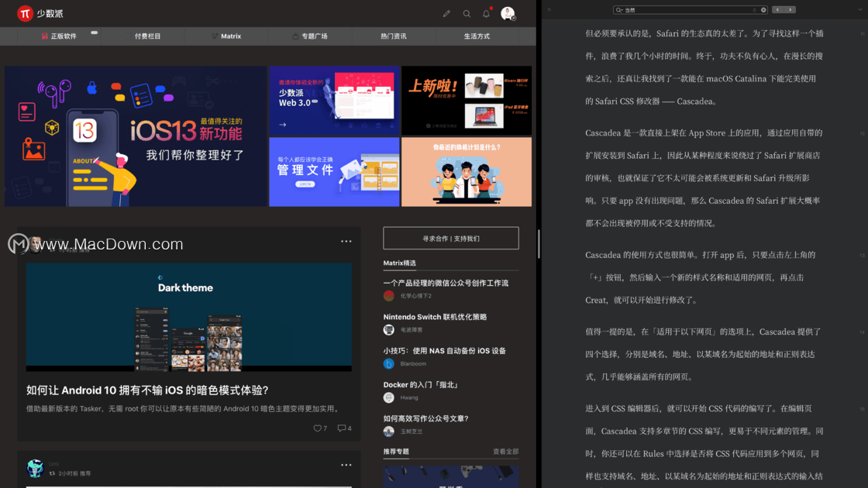Open the 热门资讯 tab

pos(394,36)
